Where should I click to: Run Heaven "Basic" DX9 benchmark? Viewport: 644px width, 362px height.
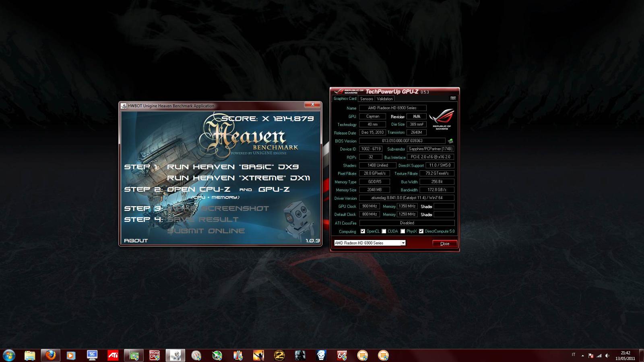[233, 167]
